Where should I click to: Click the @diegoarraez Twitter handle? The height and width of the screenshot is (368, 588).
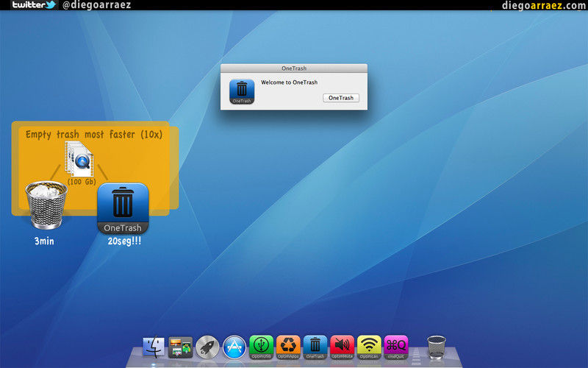[x=96, y=5]
